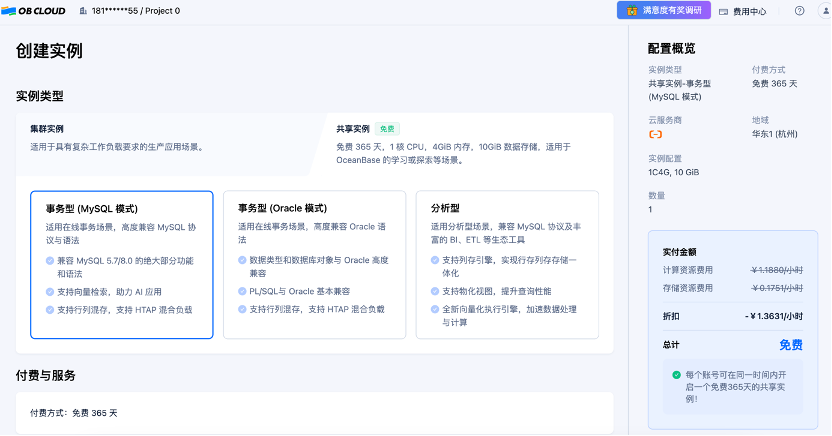Click the blue 免费 total price
832x436 pixels.
click(x=791, y=345)
